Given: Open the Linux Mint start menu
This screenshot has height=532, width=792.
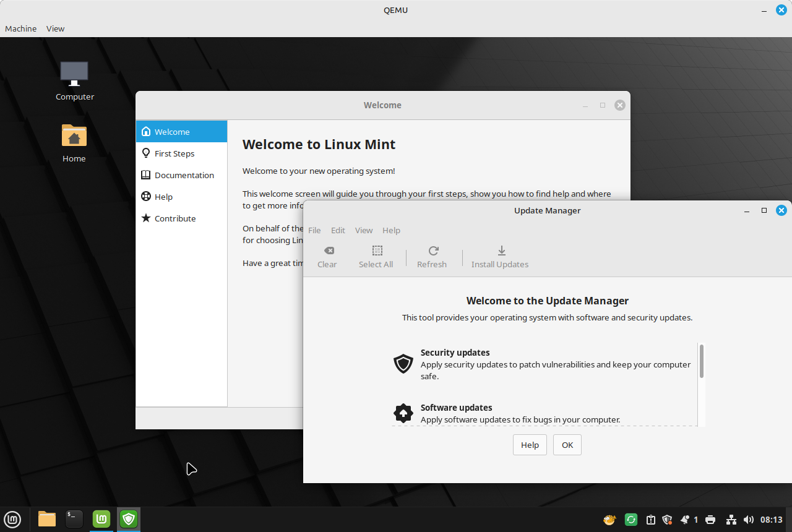Looking at the screenshot, I should click(12, 519).
